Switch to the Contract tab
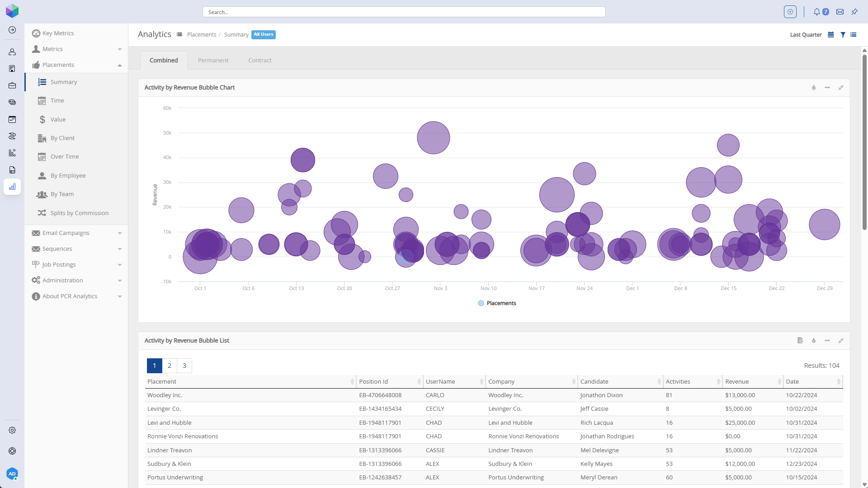This screenshot has height=488, width=868. point(260,60)
